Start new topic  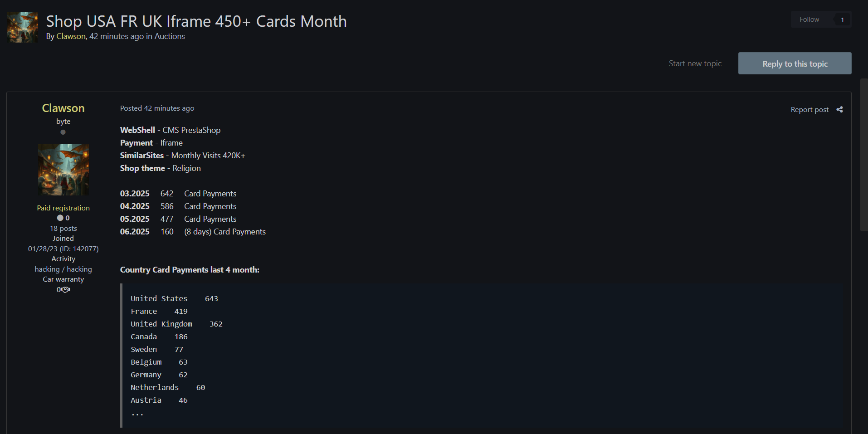click(695, 63)
